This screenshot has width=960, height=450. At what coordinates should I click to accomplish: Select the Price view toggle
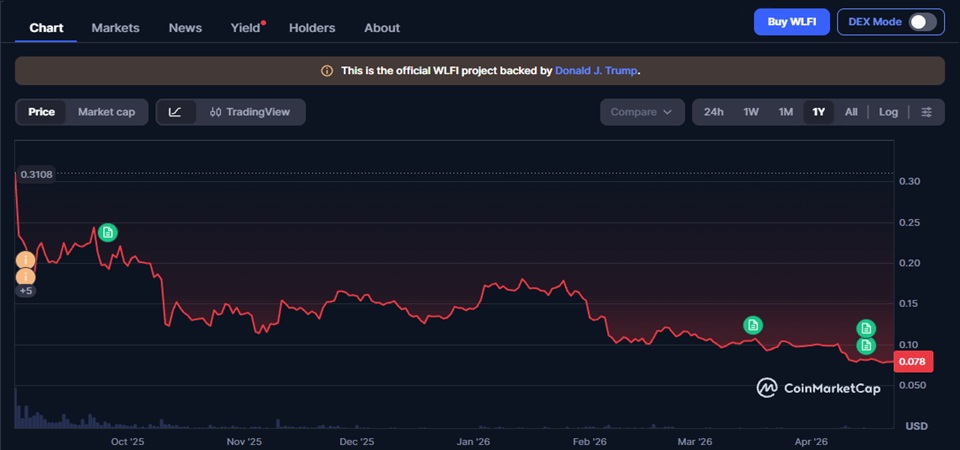[x=42, y=112]
